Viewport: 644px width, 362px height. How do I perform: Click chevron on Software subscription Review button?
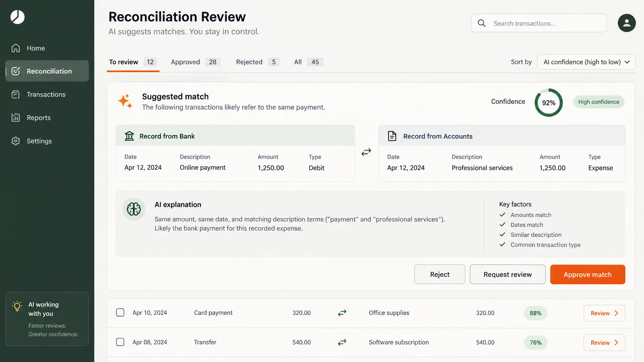pos(616,342)
